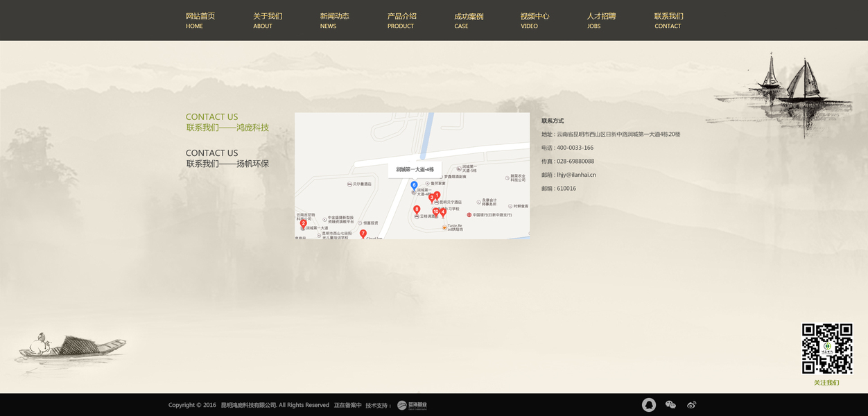Select red map marker number 3
The width and height of the screenshot is (868, 416).
tap(432, 198)
